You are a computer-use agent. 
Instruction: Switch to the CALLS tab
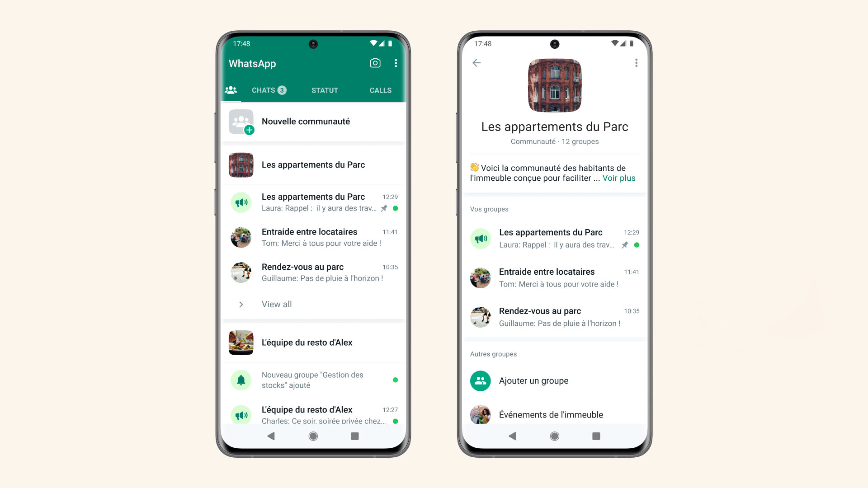pos(380,90)
